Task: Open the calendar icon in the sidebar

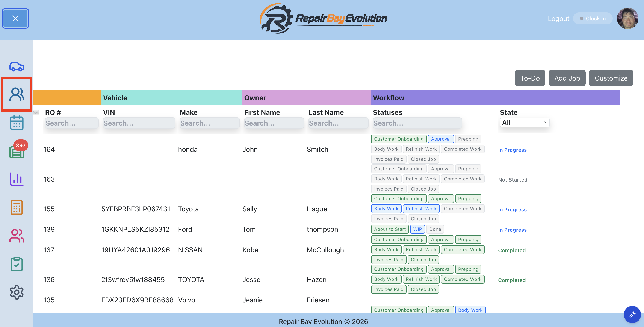Action: [17, 123]
